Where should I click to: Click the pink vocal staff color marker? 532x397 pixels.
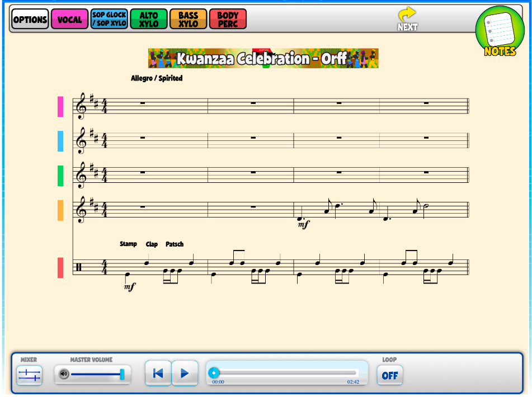[x=60, y=106]
